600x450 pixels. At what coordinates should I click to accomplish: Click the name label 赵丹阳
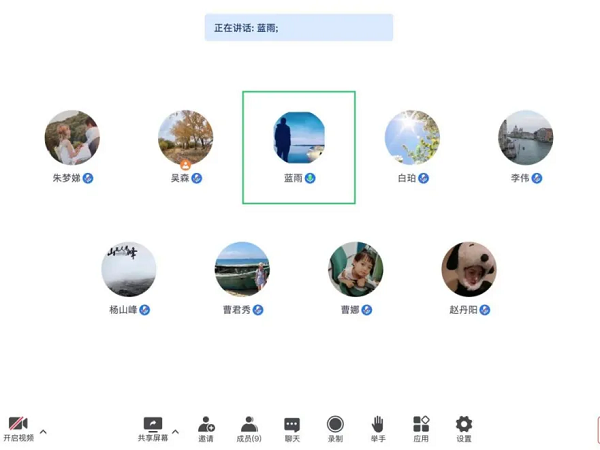coord(463,310)
